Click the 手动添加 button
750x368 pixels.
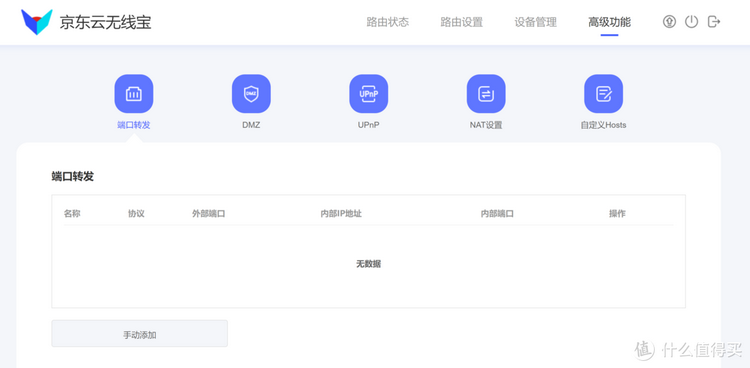pyautogui.click(x=140, y=334)
